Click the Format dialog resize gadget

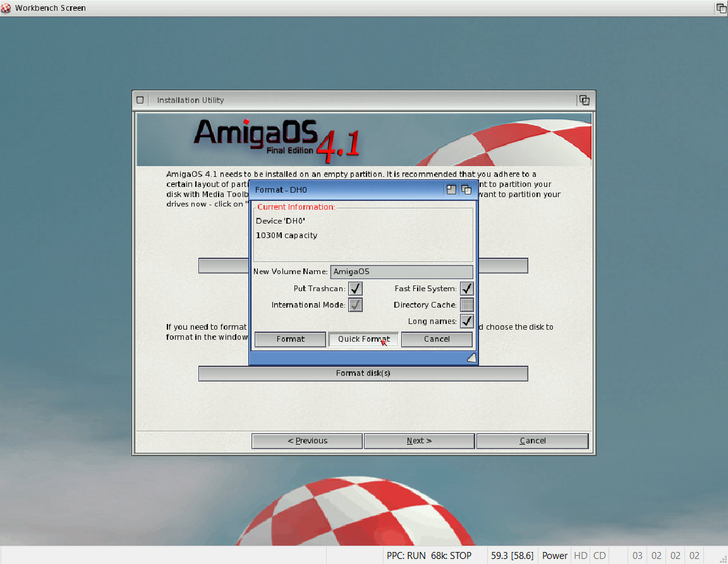tap(471, 358)
